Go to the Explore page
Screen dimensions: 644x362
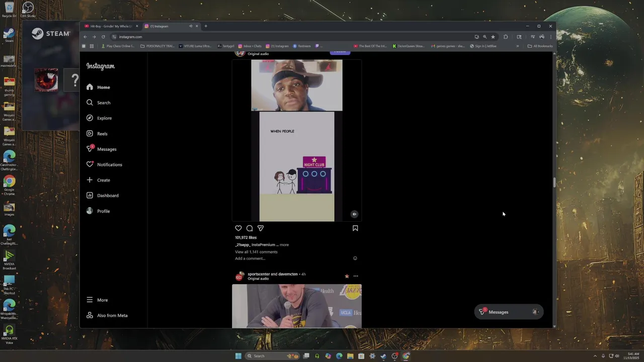[99, 118]
